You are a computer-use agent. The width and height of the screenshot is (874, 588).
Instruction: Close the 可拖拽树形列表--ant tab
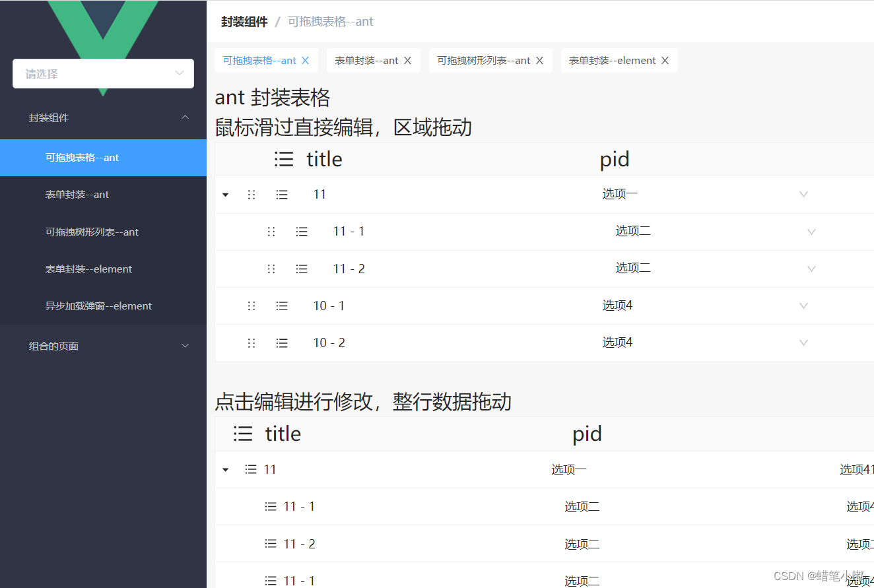539,60
